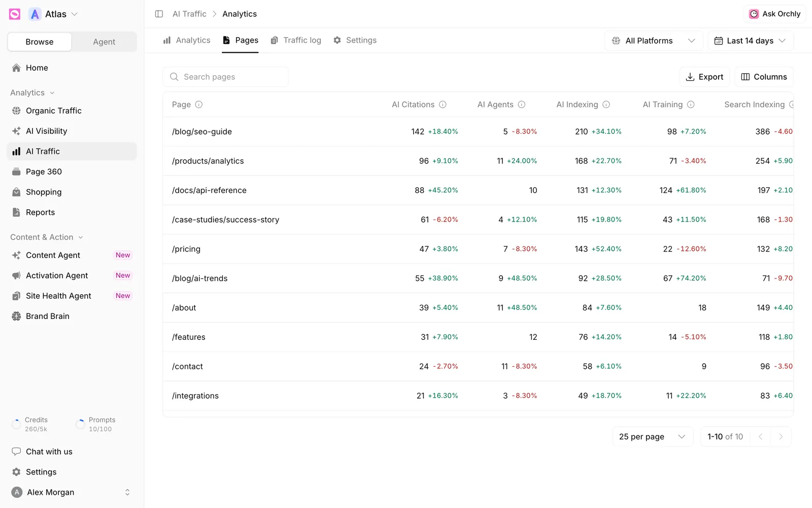Screen dimensions: 812x508
Task: Click the Columns button
Action: [764, 77]
